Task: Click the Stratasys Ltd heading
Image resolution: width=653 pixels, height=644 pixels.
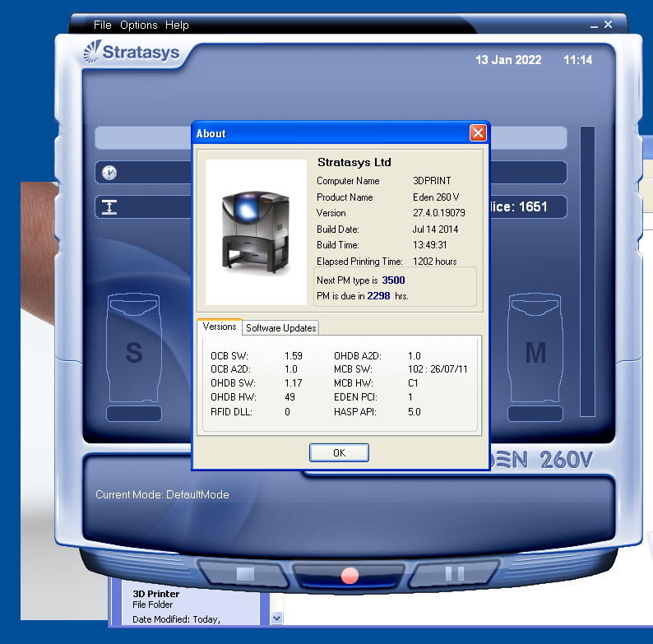Action: (354, 162)
